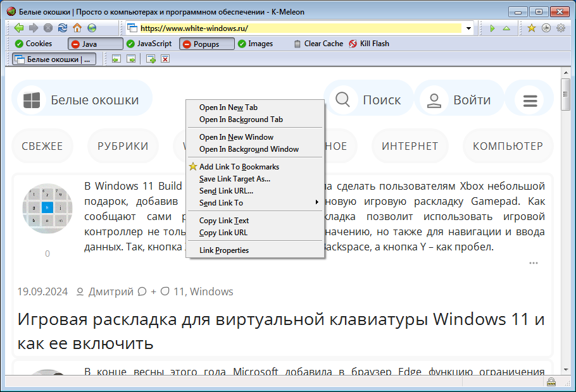Choose Open In New Window

255,137
